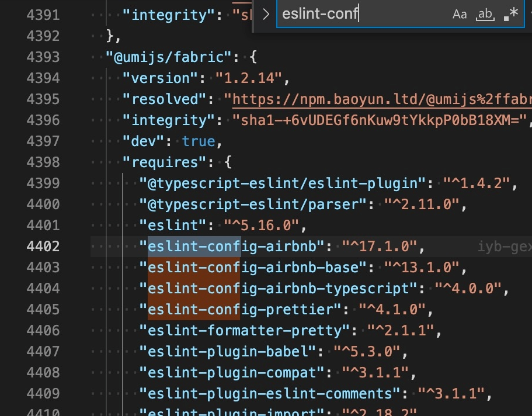The image size is (532, 416).
Task: Click the "@typescript-eslint/parser" key
Action: coord(253,204)
